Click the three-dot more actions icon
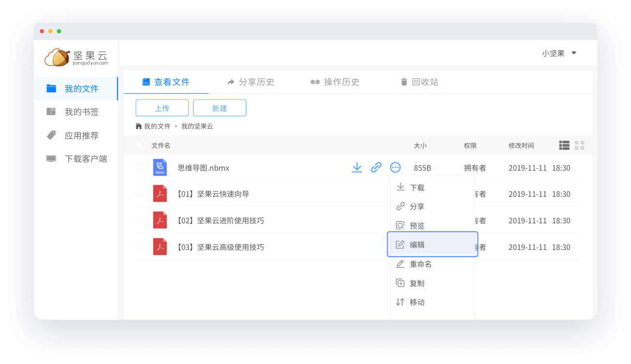 pyautogui.click(x=395, y=168)
